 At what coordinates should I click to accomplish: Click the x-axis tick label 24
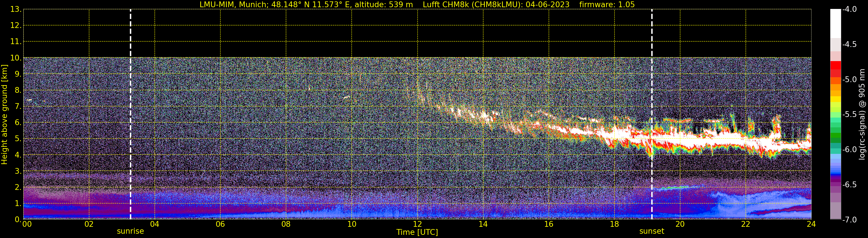pyautogui.click(x=811, y=224)
